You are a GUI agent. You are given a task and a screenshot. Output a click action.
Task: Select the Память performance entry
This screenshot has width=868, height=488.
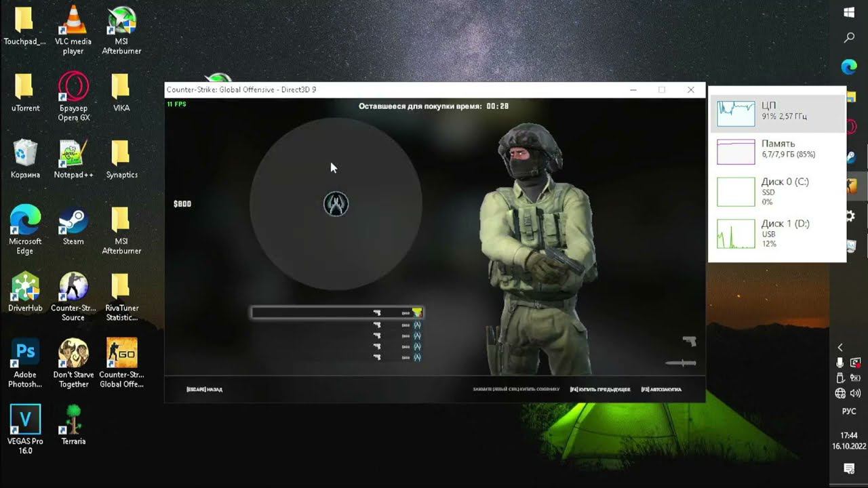tap(777, 151)
